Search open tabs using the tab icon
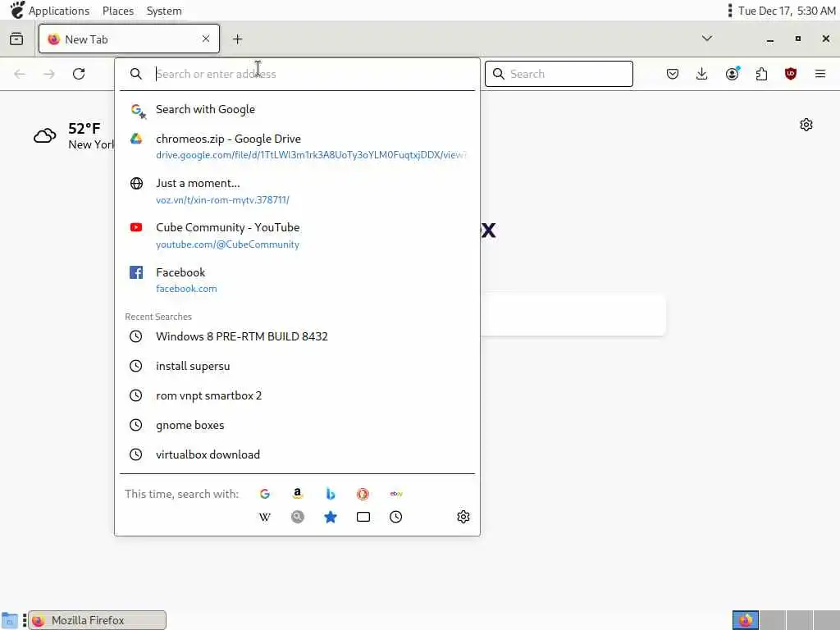 (x=363, y=517)
